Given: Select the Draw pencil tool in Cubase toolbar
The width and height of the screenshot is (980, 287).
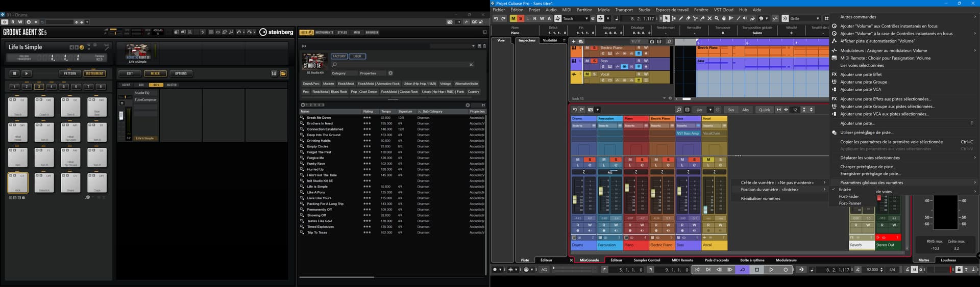Looking at the screenshot, I should (x=681, y=18).
